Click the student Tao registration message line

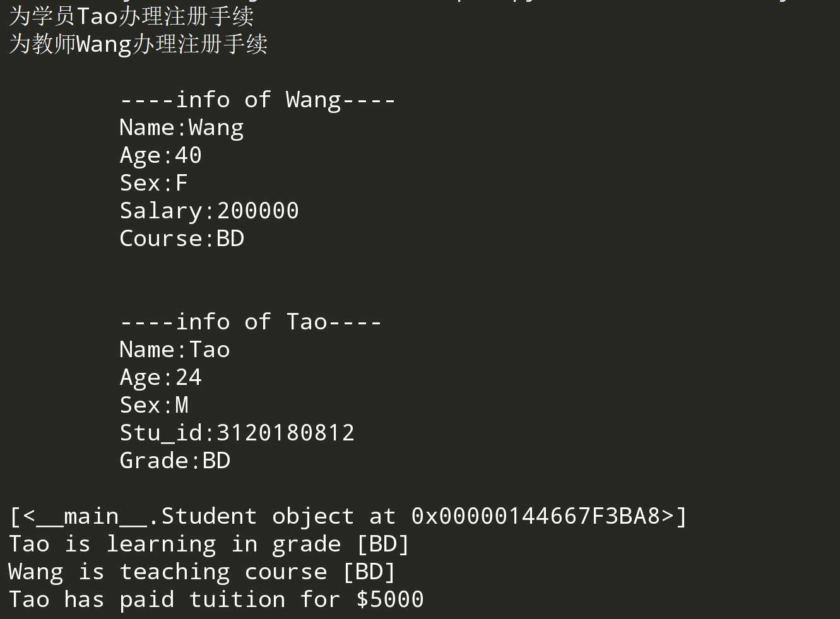131,16
